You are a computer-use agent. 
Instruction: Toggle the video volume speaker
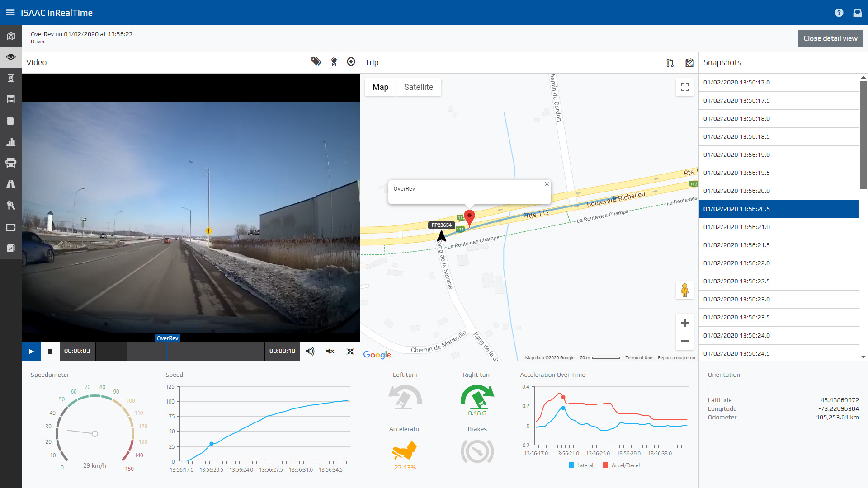point(310,352)
